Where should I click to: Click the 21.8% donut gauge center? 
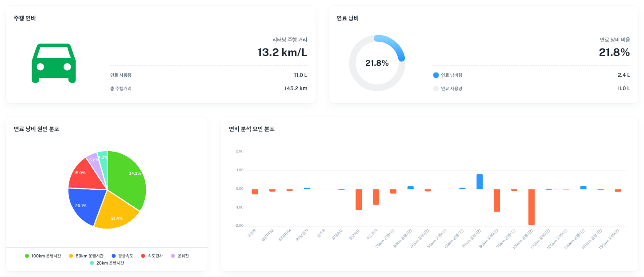click(377, 63)
